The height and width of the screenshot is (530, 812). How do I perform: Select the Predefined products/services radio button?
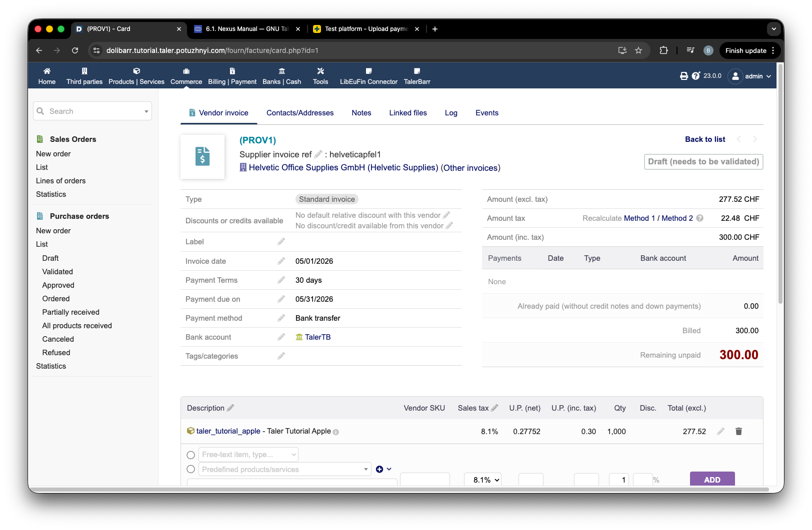point(190,470)
